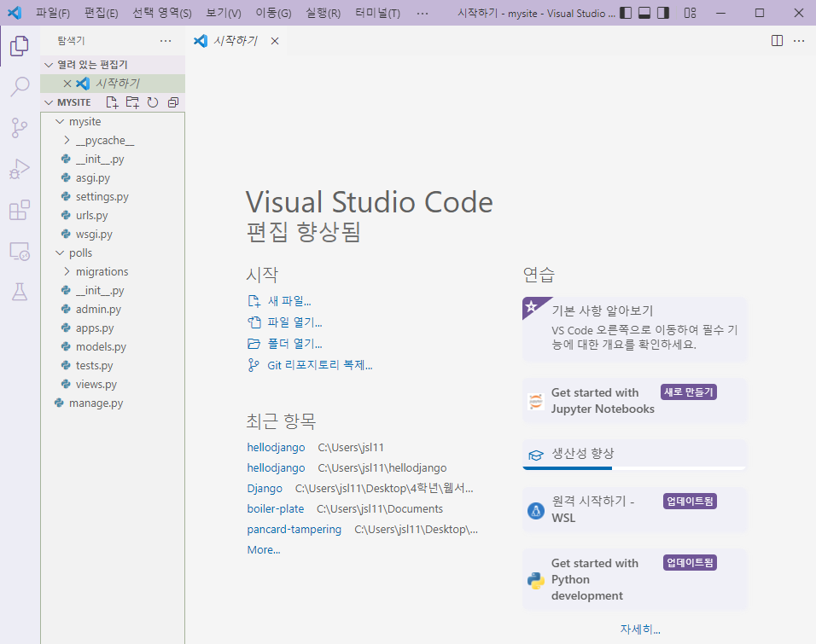This screenshot has width=816, height=644.
Task: Click More... under recent items
Action: pos(264,550)
